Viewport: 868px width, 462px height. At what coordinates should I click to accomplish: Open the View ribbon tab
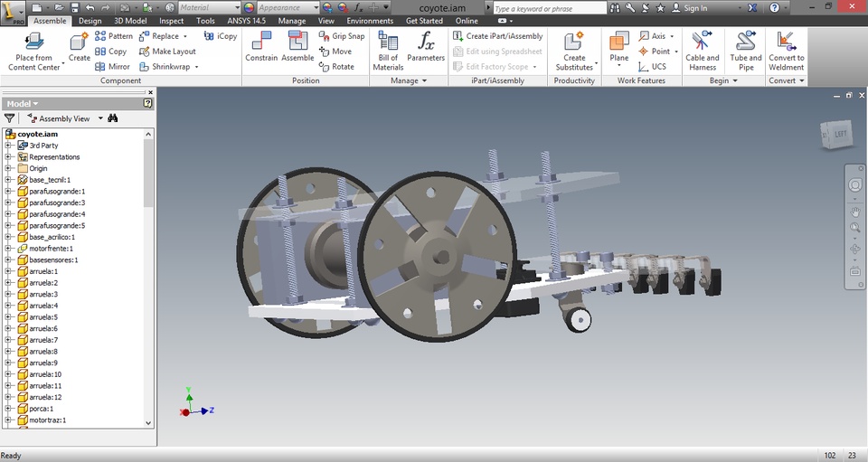click(326, 21)
